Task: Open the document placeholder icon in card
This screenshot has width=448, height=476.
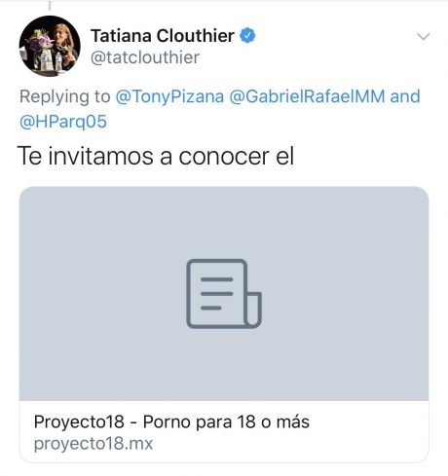Action: point(224,294)
